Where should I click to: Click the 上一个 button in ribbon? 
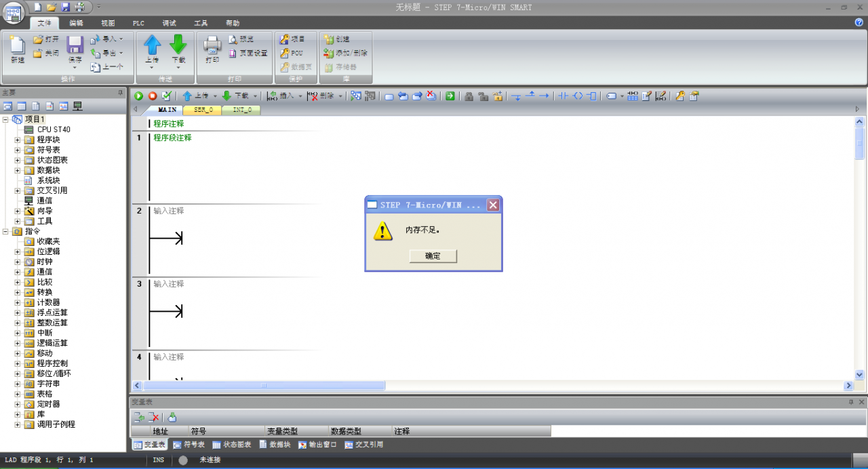pos(106,66)
